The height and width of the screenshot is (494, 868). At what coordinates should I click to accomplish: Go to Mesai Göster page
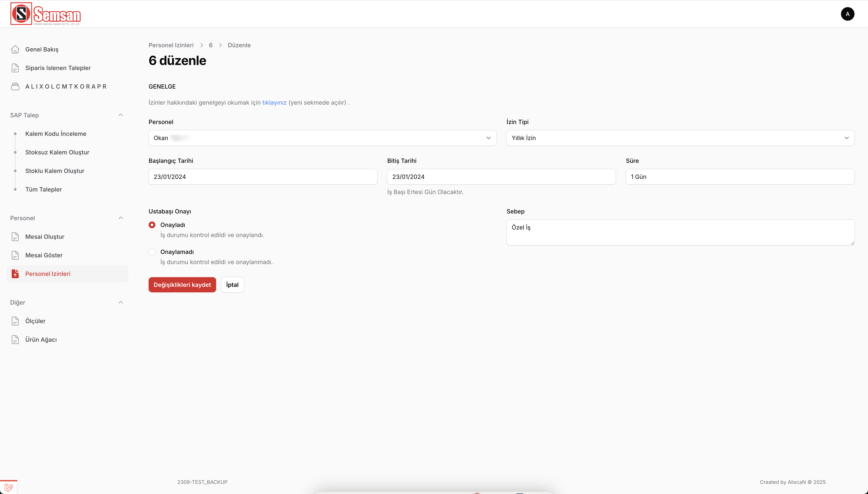44,255
